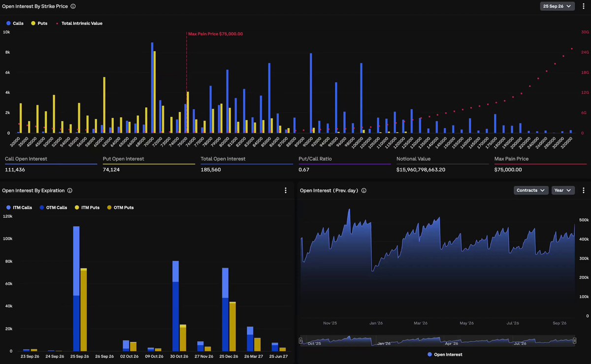Click the Put/Call Ratio label
This screenshot has height=364, width=591.
314,159
